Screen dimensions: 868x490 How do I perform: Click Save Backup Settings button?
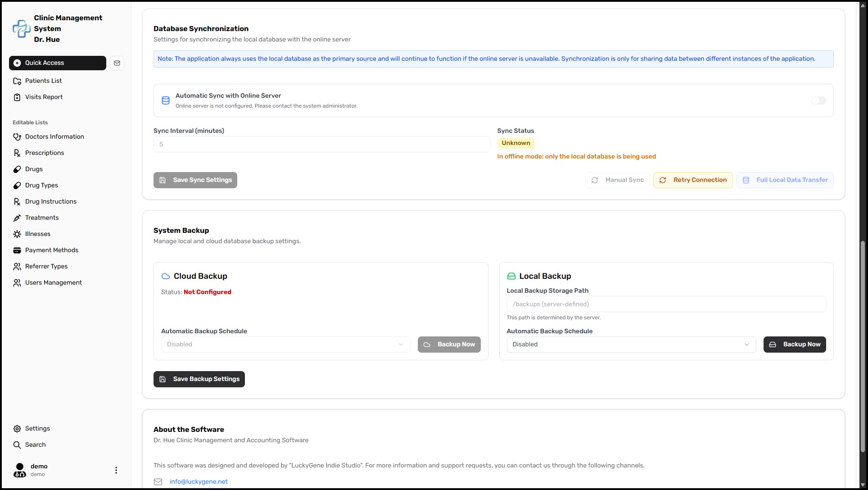199,379
